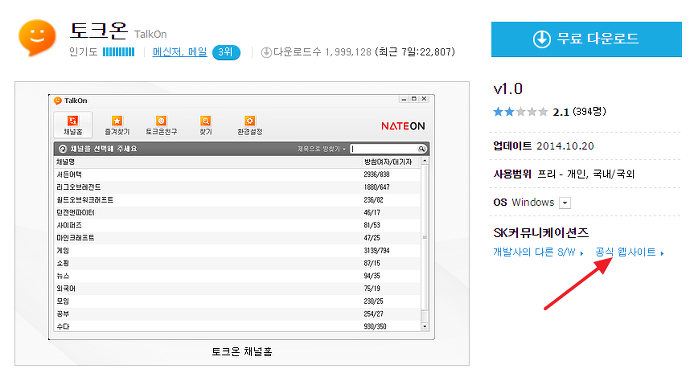The height and width of the screenshot is (369, 690).
Task: Open the OS Windows dropdown arrow
Action: click(x=565, y=203)
